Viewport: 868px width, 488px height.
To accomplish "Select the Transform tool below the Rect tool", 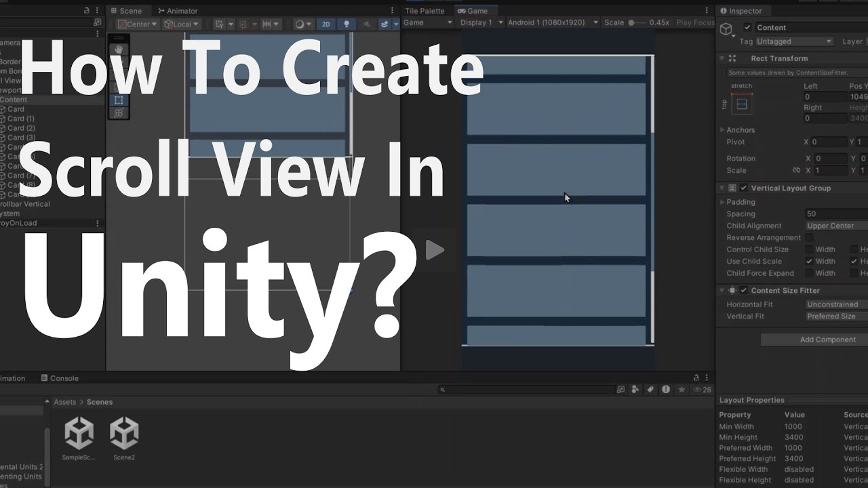I will pos(119,113).
